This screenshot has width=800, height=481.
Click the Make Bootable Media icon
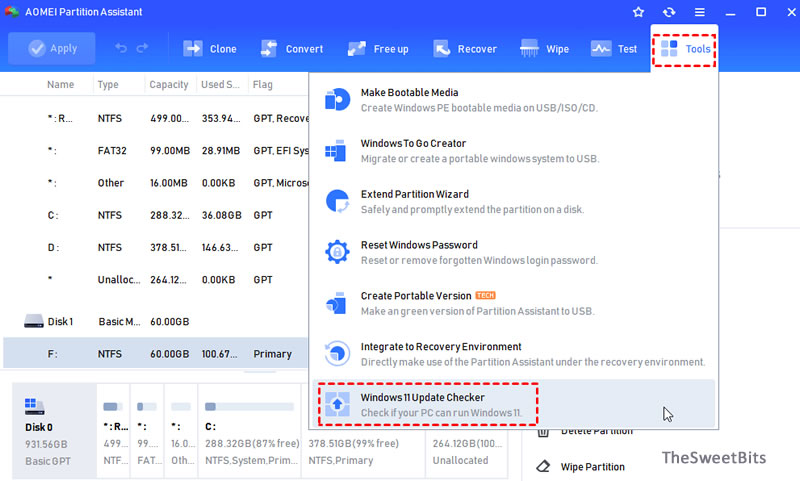[337, 99]
